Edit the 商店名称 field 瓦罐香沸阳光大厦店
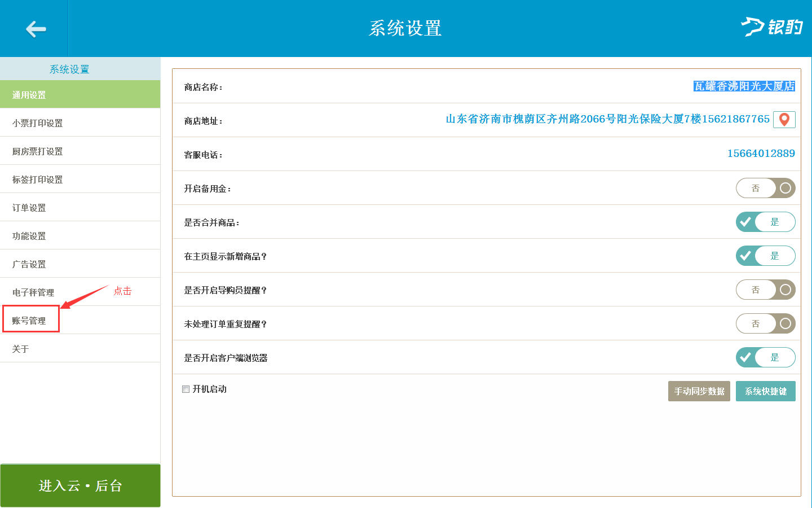The width and height of the screenshot is (812, 508). pos(744,86)
